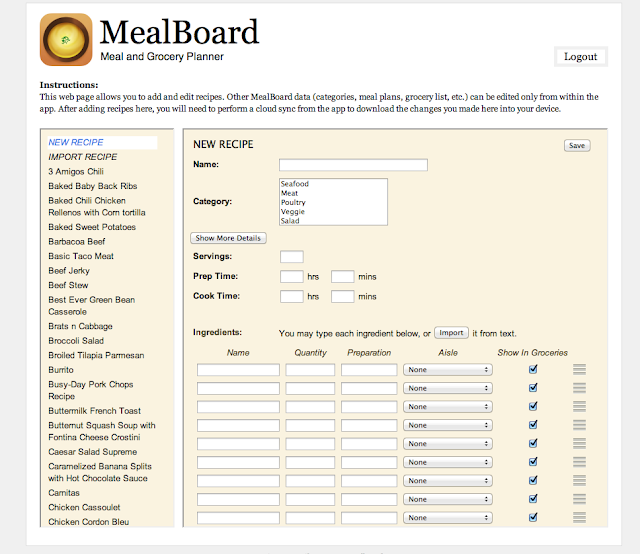Open Aisle dropdown in second ingredient row

(x=448, y=388)
